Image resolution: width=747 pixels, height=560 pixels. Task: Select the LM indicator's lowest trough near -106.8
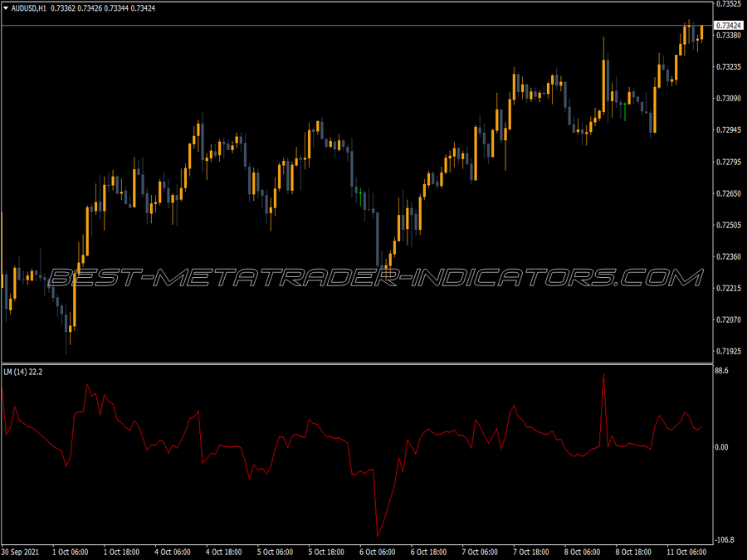(378, 536)
